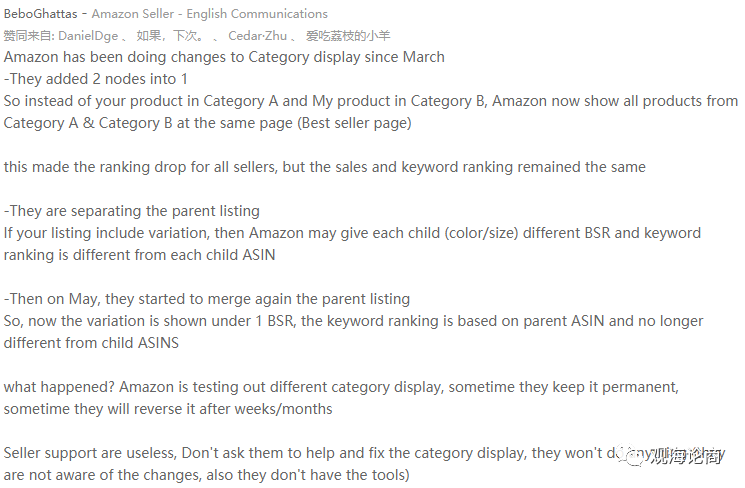
Task: Click the sentence about variation under 1 BSR
Action: [x=353, y=332]
